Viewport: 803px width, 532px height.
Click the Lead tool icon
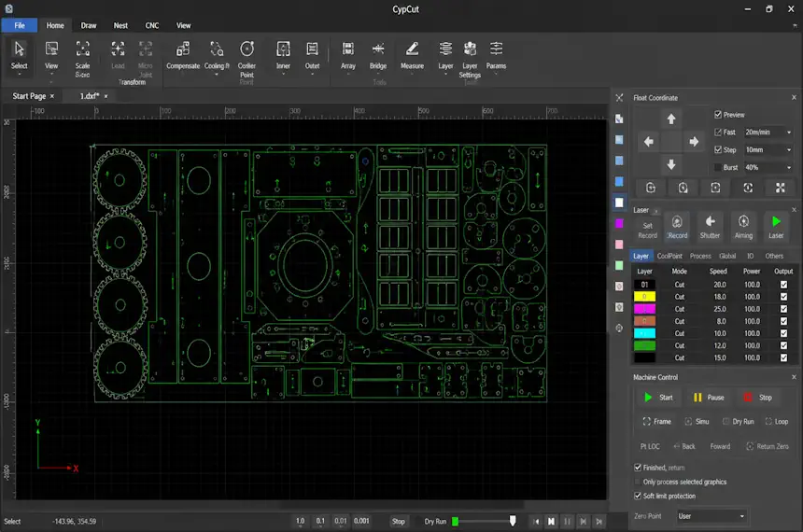[x=118, y=55]
